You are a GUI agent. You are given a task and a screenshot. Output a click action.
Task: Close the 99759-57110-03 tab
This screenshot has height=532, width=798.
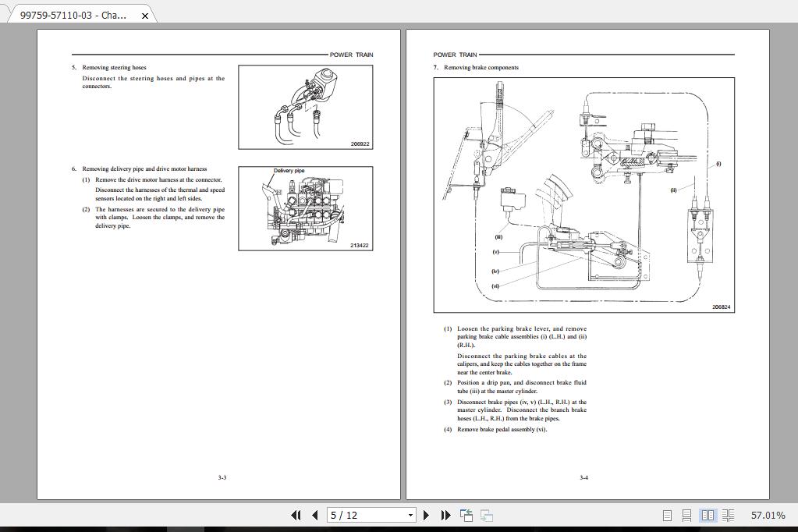(144, 13)
